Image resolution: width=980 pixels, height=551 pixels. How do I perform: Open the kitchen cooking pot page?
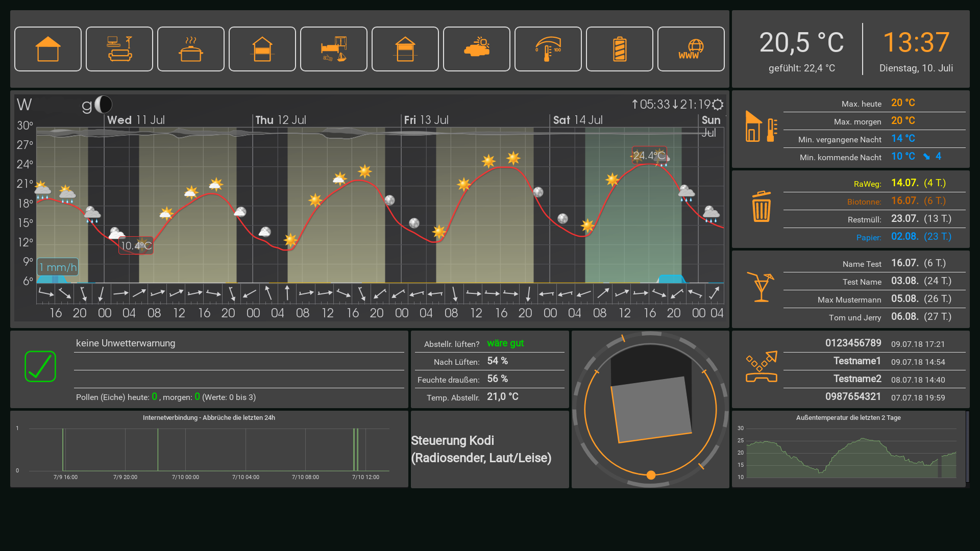pyautogui.click(x=191, y=49)
